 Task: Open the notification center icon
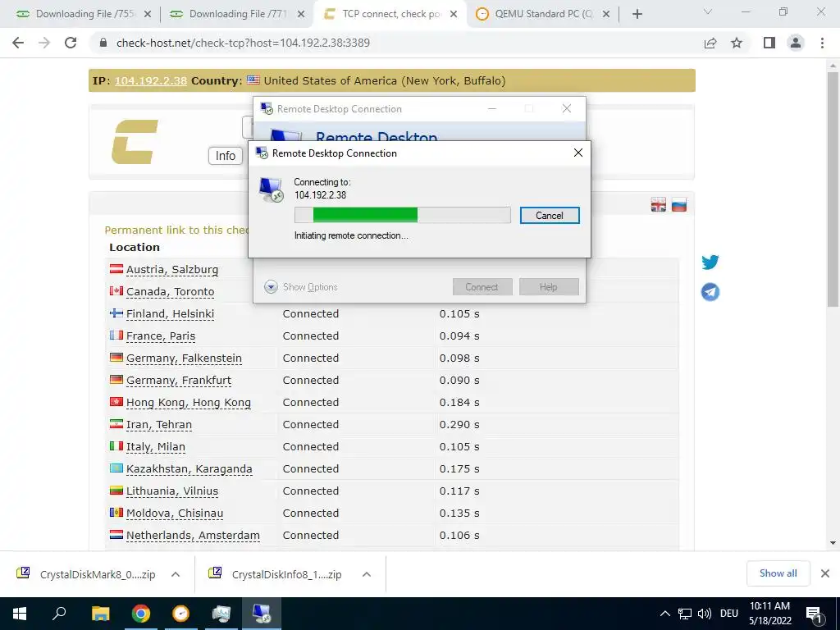pyautogui.click(x=814, y=614)
